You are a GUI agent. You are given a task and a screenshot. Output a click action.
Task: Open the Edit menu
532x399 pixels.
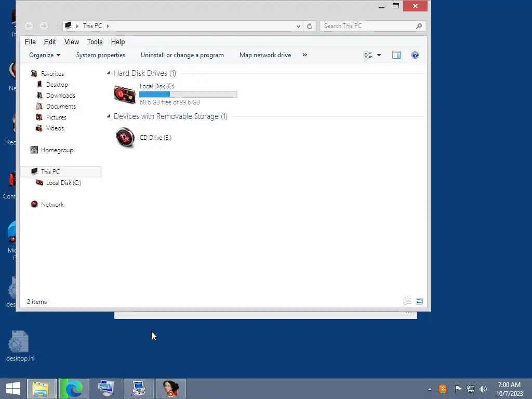(x=50, y=42)
